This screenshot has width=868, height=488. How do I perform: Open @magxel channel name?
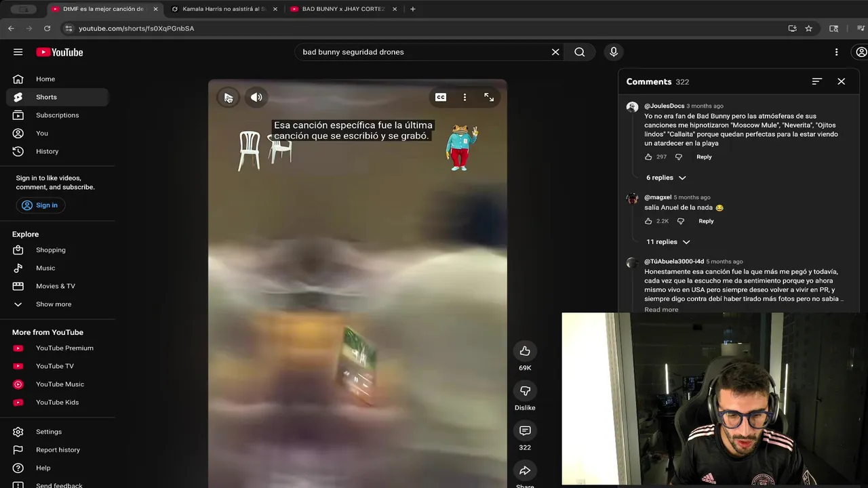658,197
